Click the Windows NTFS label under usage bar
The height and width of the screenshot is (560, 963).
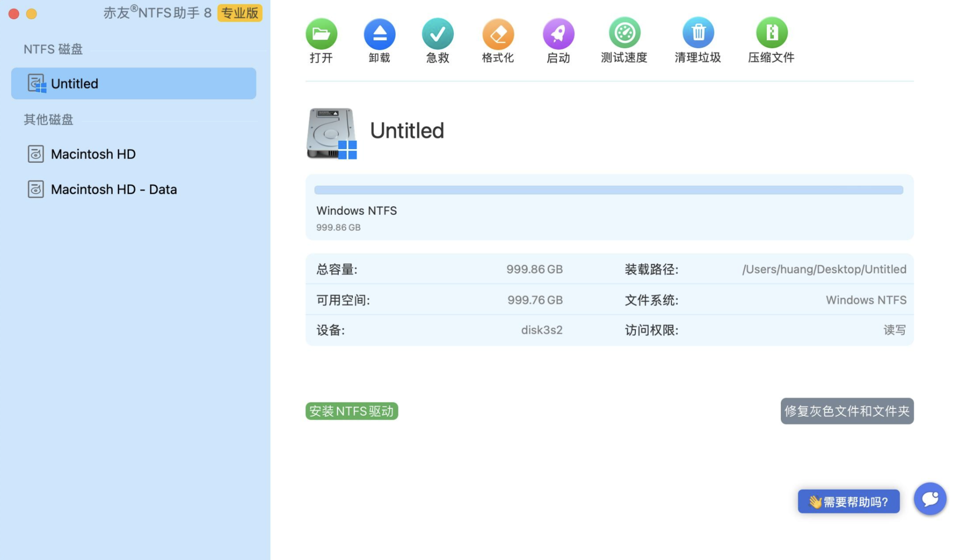[356, 211]
